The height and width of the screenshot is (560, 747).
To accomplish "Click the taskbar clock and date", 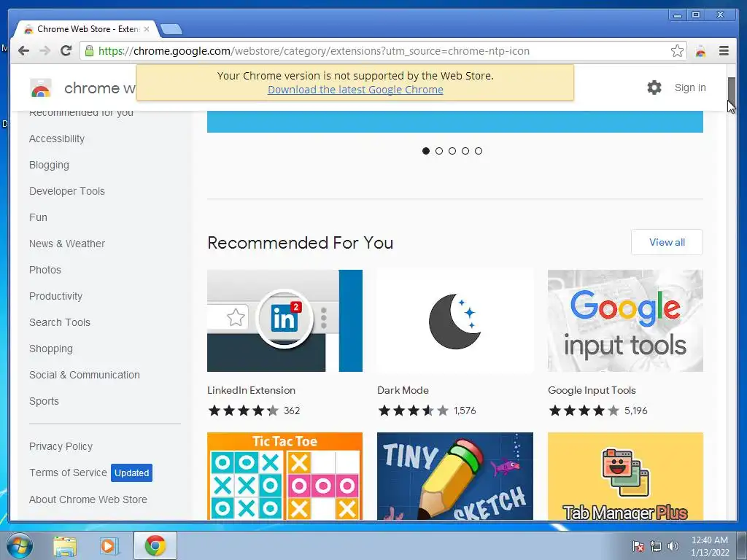I will click(709, 546).
